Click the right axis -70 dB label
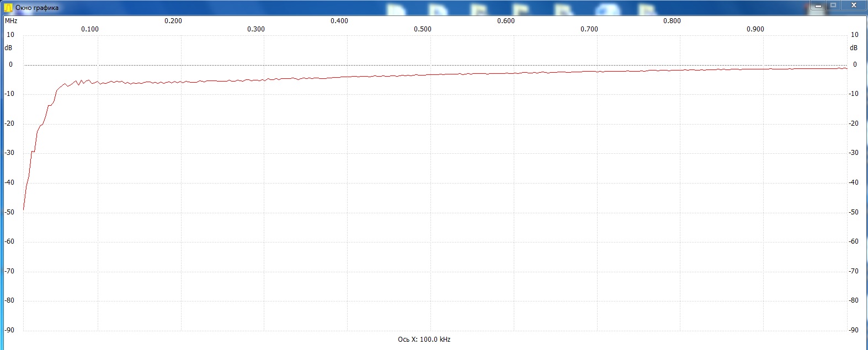The width and height of the screenshot is (868, 350). pos(854,271)
